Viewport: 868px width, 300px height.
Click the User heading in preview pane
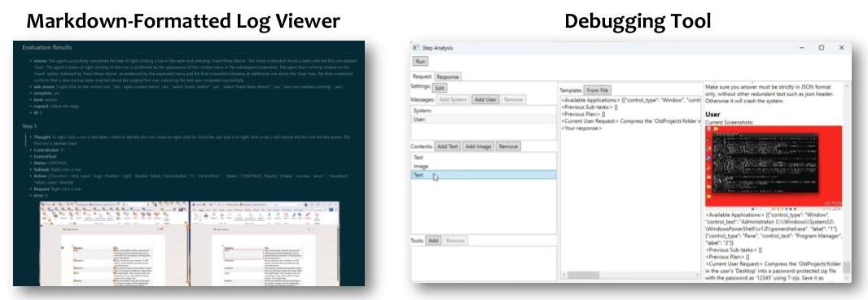(713, 115)
